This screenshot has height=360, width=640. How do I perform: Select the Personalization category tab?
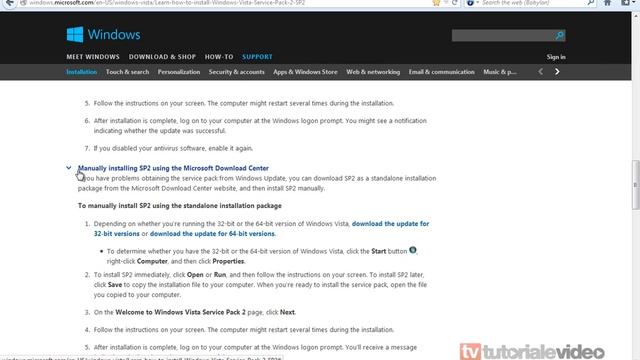click(x=179, y=72)
